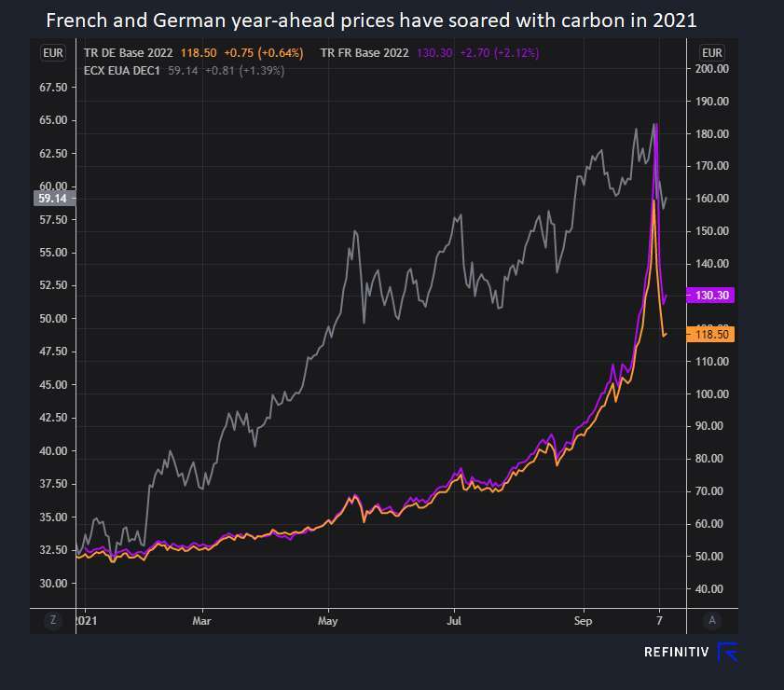Click the +0.75 (+0.64%) change value in the legend
Screen dimensions: 784x690
265,53
